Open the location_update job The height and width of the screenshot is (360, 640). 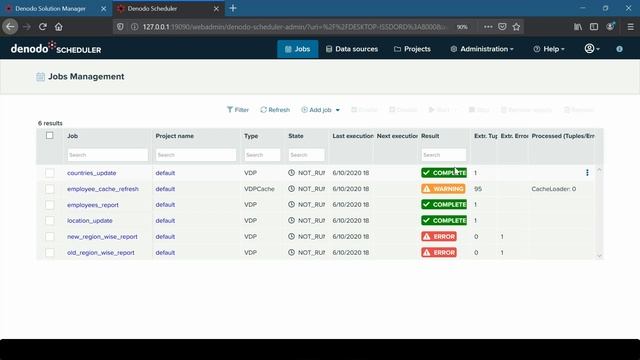90,221
